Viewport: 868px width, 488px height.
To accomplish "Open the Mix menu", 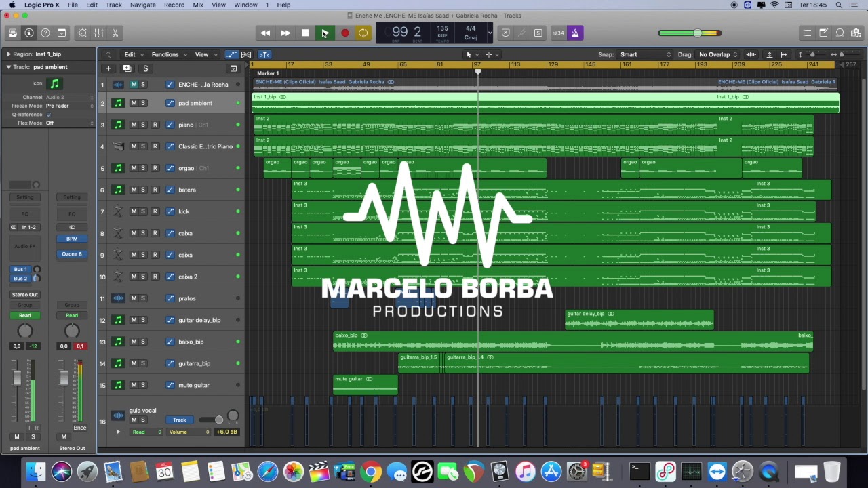I will 198,5.
